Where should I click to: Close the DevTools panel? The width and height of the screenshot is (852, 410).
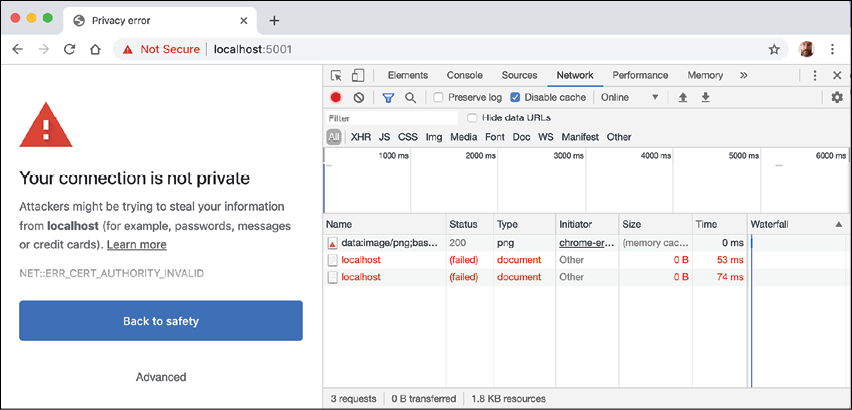tap(837, 75)
